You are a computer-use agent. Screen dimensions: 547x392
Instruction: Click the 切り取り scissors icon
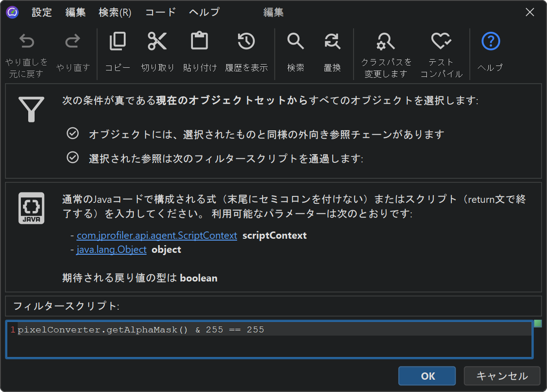pos(157,41)
